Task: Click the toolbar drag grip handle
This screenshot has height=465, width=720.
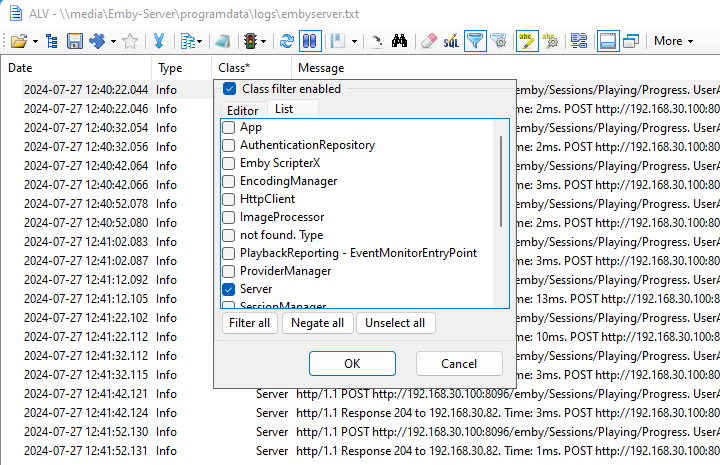Action: (x=4, y=41)
